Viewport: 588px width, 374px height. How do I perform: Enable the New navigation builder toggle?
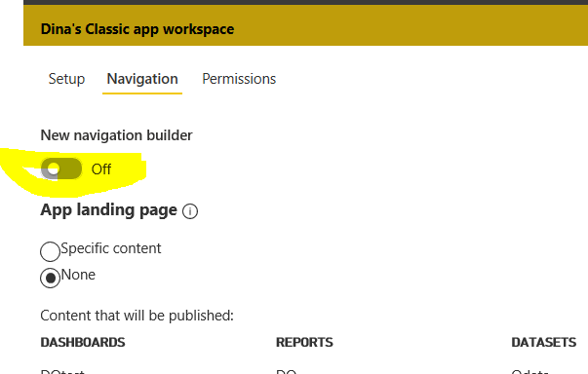point(61,168)
